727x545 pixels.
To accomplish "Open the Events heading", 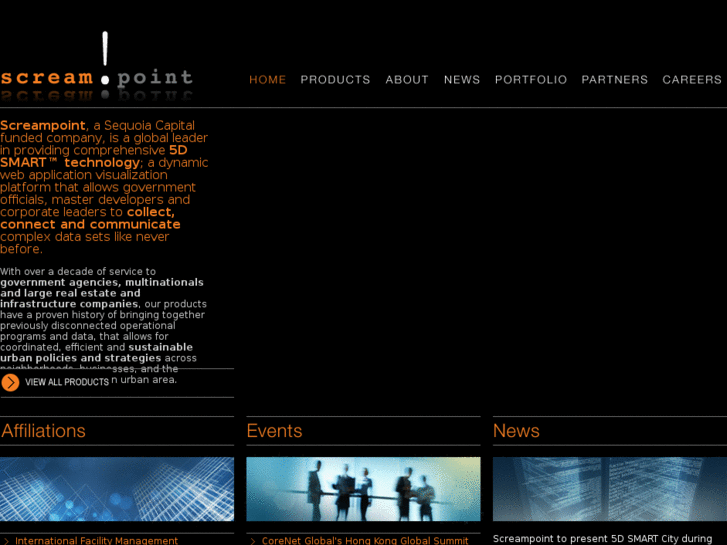I will [x=274, y=431].
